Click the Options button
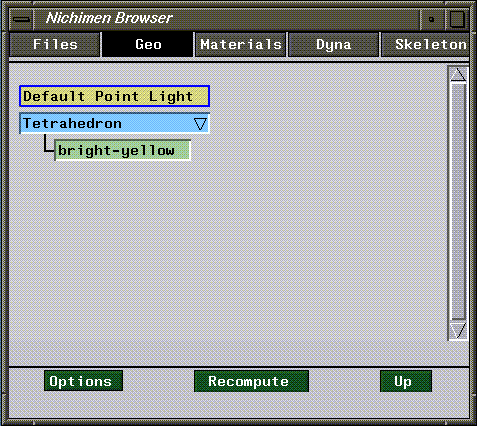Image resolution: width=477 pixels, height=426 pixels. (83, 381)
